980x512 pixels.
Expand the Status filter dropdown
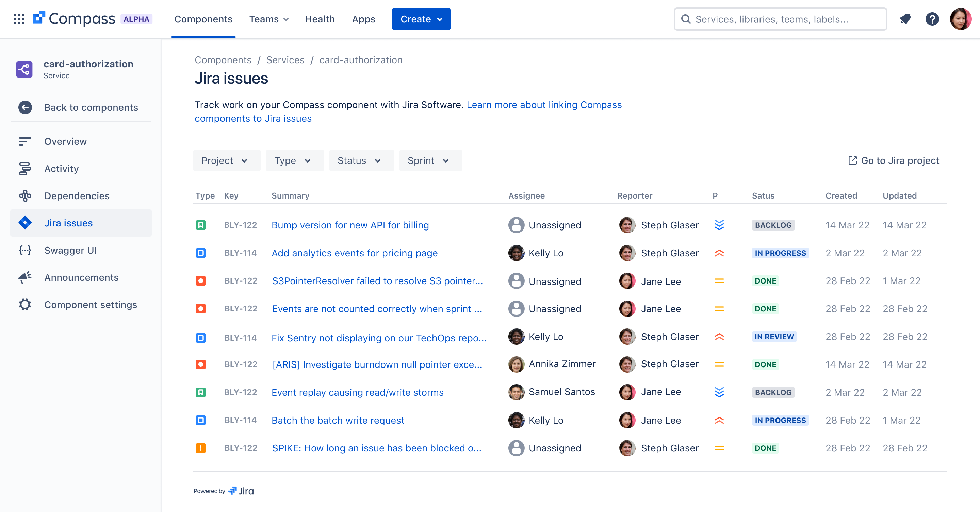361,160
